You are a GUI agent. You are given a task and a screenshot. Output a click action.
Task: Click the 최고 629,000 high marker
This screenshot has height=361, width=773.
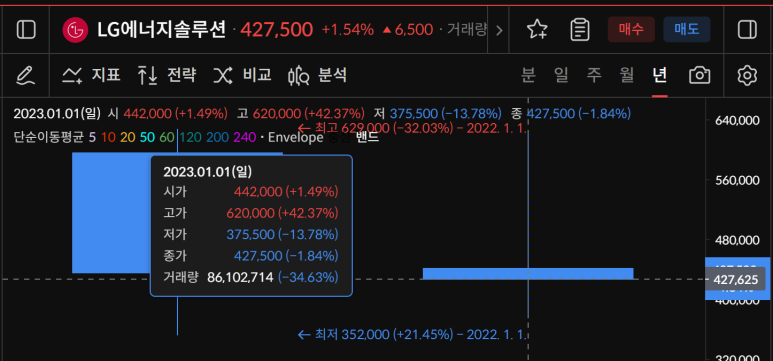tap(413, 129)
